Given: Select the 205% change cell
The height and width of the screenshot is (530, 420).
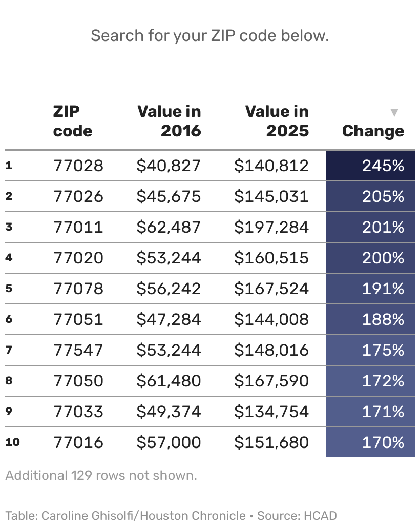Looking at the screenshot, I should [x=370, y=196].
